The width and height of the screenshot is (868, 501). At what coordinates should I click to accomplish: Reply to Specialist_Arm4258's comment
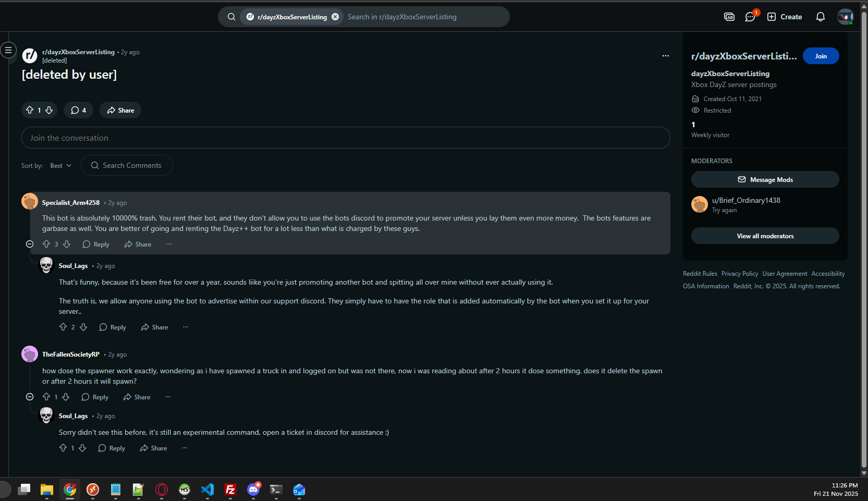(x=96, y=244)
